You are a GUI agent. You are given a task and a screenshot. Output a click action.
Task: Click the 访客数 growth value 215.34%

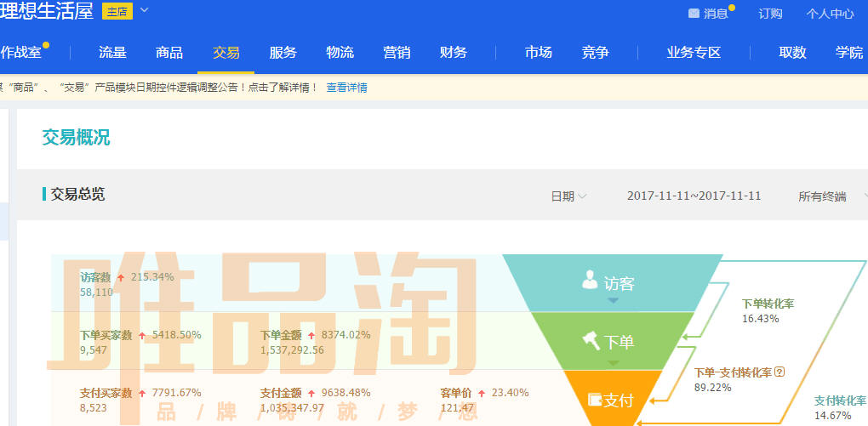coord(152,276)
